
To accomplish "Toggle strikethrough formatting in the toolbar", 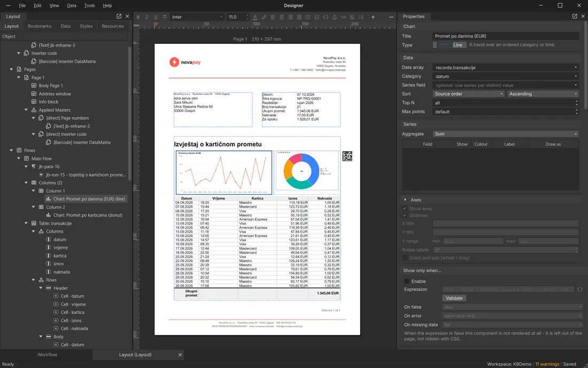I will [165, 17].
